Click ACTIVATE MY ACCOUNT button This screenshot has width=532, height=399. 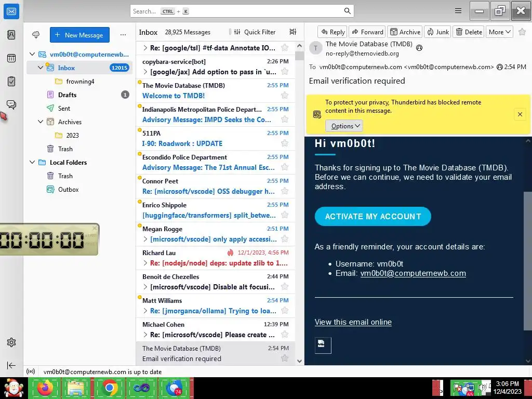tap(373, 217)
